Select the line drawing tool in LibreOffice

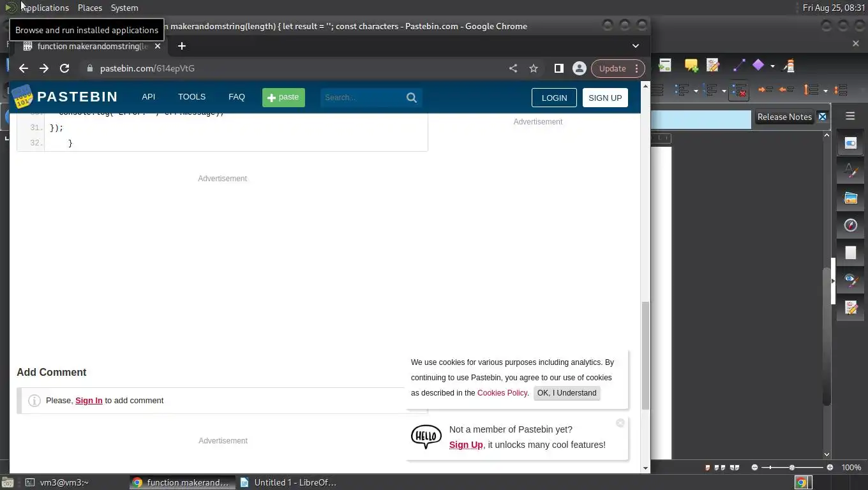[739, 65]
